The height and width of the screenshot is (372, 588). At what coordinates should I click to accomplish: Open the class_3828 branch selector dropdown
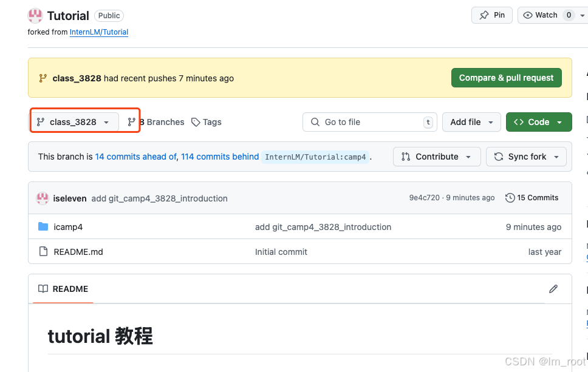[x=74, y=122]
